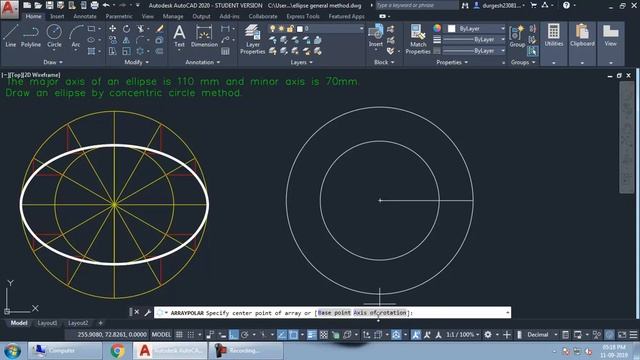Toggle lineweight display in status bar
The height and width of the screenshot is (360, 640).
(312, 335)
